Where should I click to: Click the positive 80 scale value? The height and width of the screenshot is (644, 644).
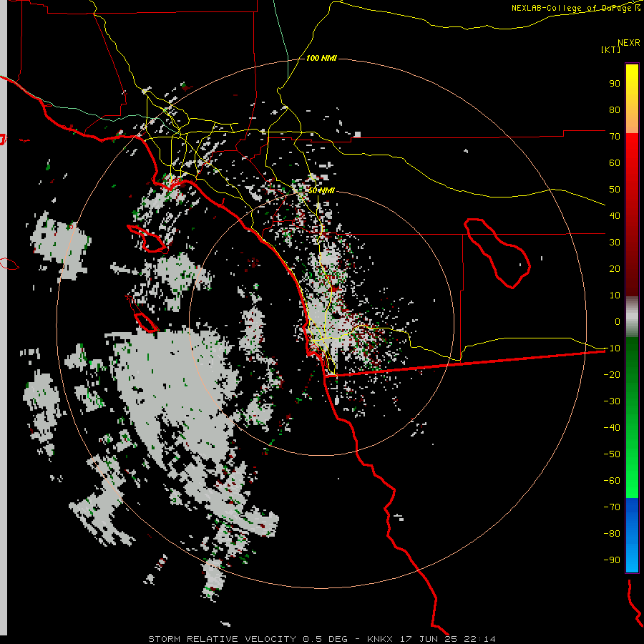point(615,109)
